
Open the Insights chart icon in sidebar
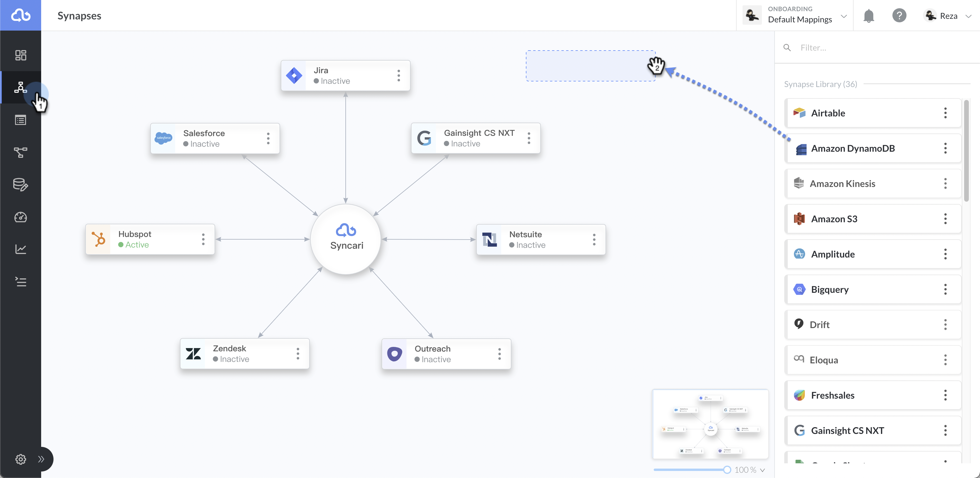point(21,249)
